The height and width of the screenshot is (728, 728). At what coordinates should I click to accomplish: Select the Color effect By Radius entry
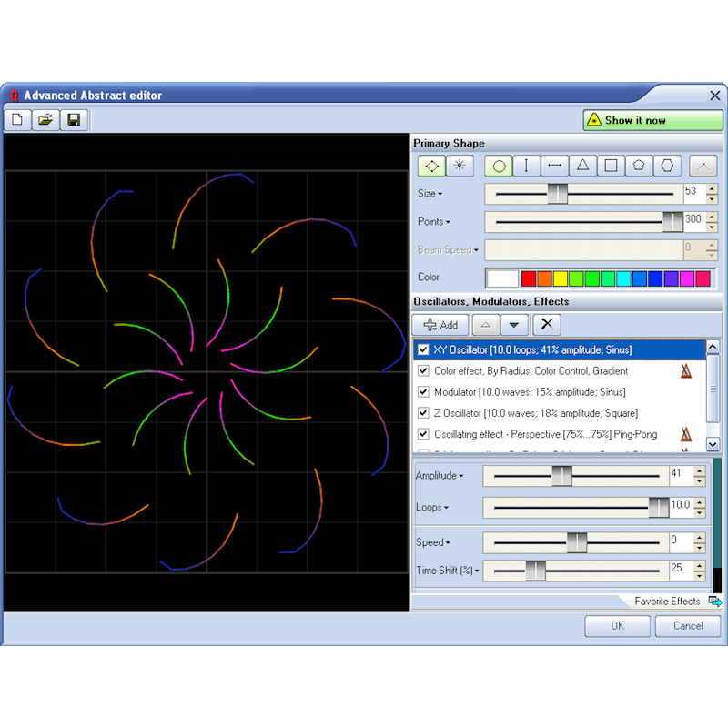pyautogui.click(x=531, y=371)
